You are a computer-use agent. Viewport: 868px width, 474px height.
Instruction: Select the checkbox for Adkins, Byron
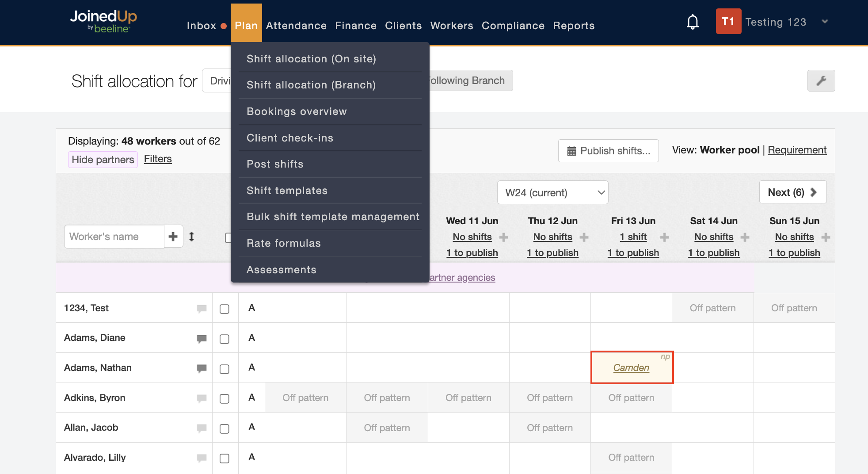coord(225,398)
